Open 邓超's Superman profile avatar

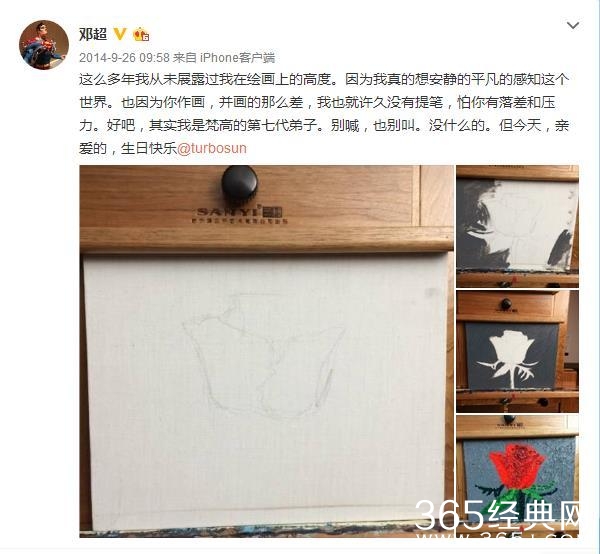pos(44,45)
